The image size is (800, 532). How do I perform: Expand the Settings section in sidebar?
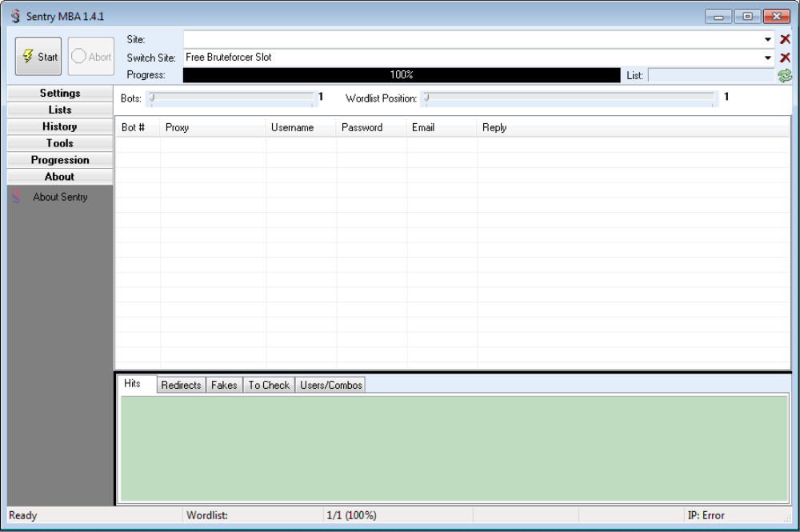60,94
